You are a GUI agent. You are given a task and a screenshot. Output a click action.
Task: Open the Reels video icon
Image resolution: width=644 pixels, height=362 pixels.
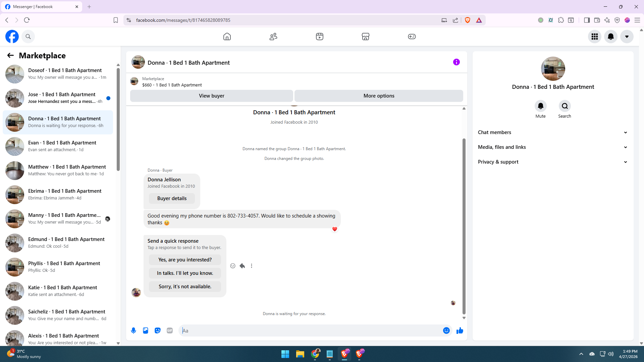point(320,37)
